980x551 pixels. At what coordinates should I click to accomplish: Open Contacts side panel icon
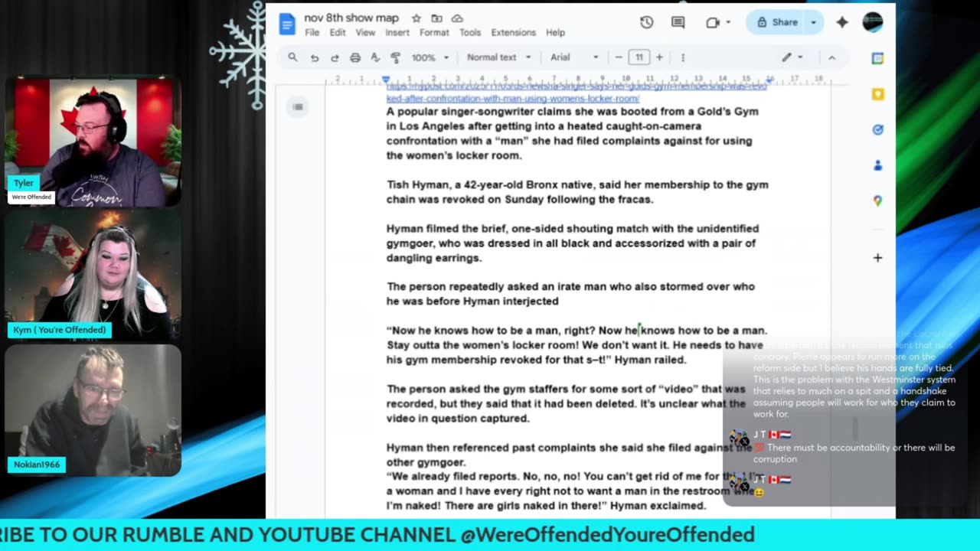click(877, 165)
